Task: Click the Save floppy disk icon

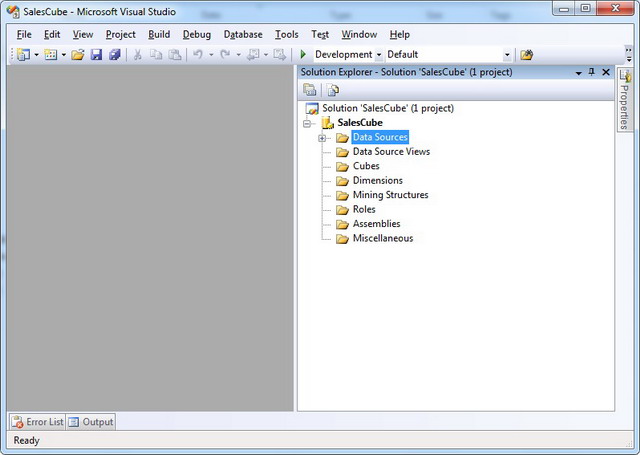Action: click(x=96, y=54)
